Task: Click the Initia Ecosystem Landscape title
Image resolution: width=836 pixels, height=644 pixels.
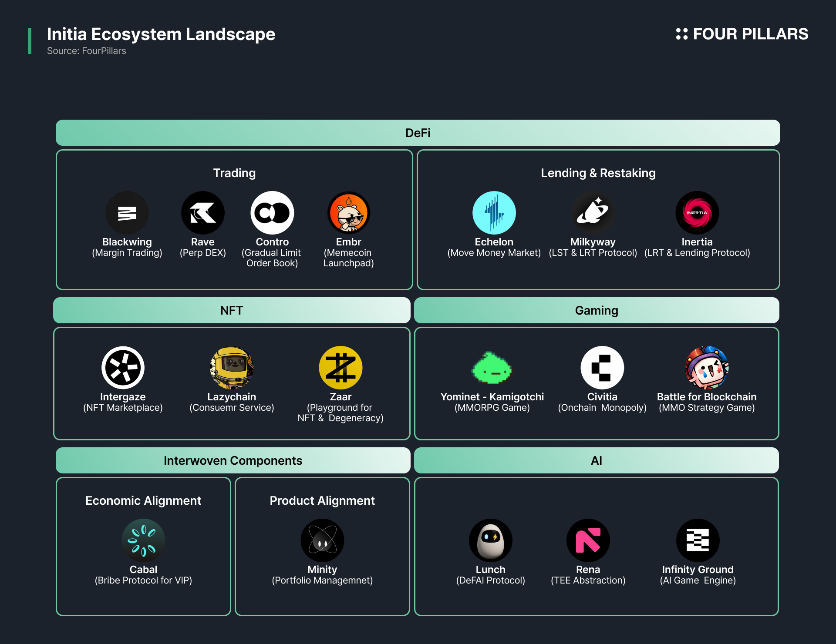Action: point(161,34)
